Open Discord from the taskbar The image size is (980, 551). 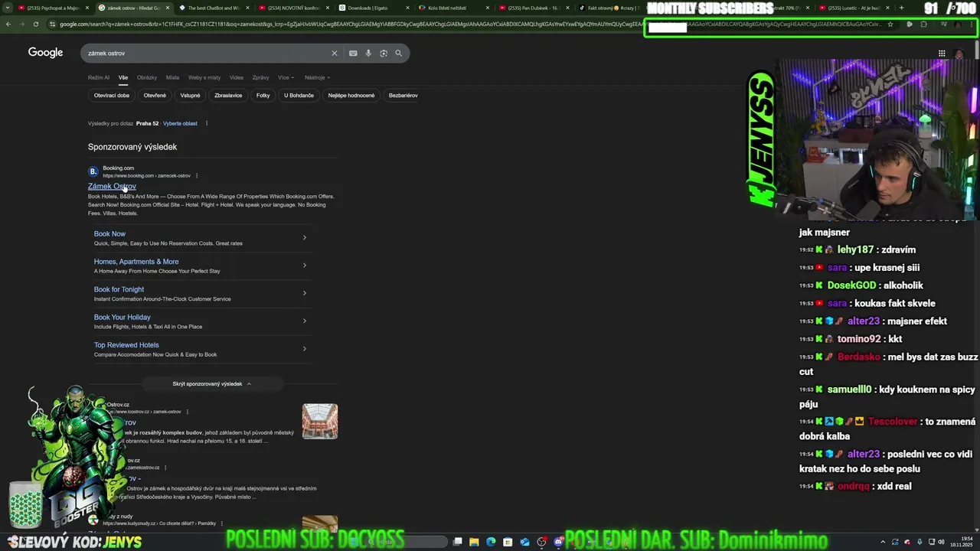coord(558,542)
